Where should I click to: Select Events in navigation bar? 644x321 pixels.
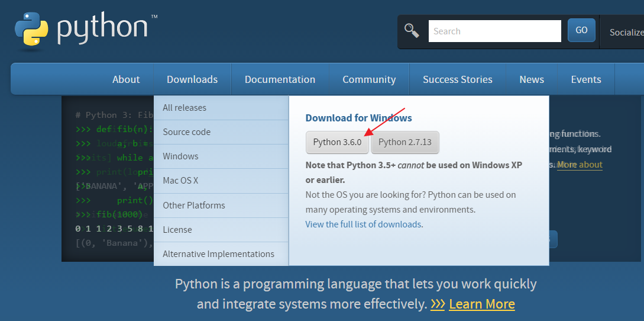(x=586, y=79)
